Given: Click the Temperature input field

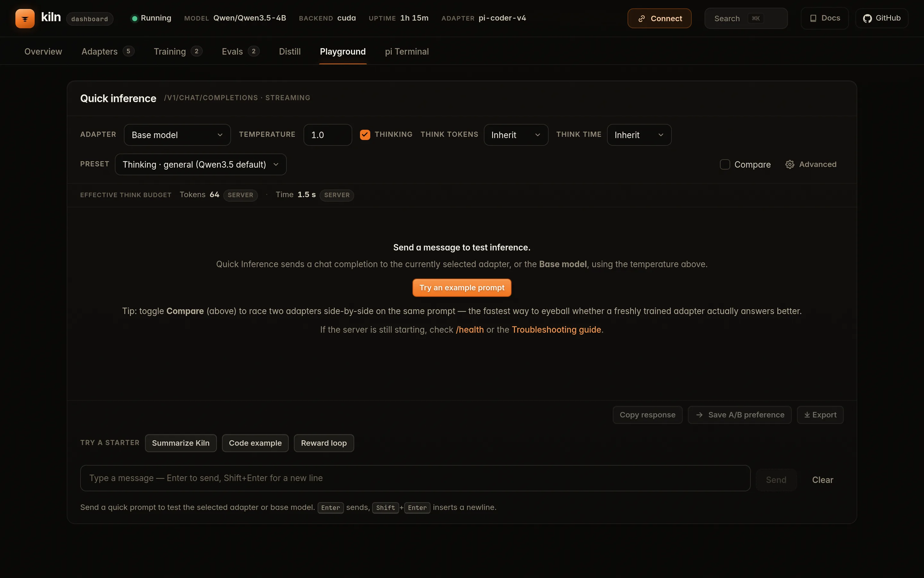Looking at the screenshot, I should tap(328, 135).
